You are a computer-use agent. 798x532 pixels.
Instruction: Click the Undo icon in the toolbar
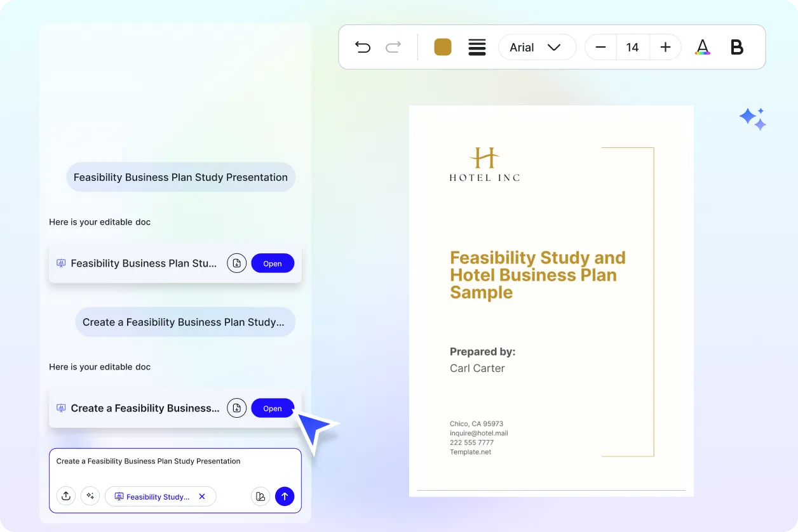coord(362,47)
